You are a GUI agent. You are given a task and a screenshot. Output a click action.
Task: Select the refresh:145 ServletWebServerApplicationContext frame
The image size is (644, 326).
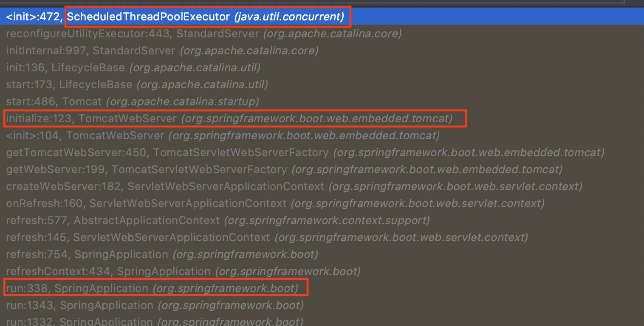[x=322, y=237]
